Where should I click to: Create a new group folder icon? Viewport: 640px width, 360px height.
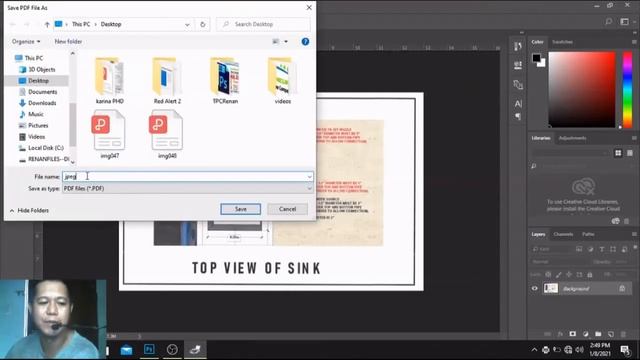point(598,334)
